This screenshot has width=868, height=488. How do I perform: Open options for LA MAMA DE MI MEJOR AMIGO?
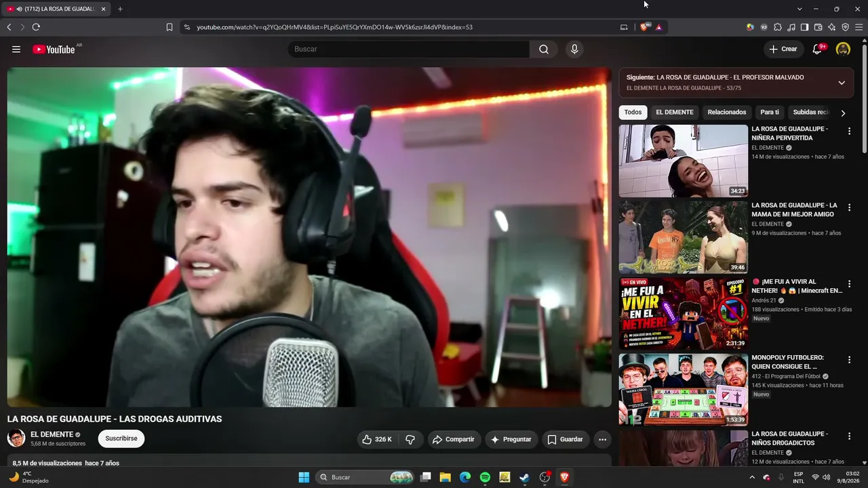(849, 208)
